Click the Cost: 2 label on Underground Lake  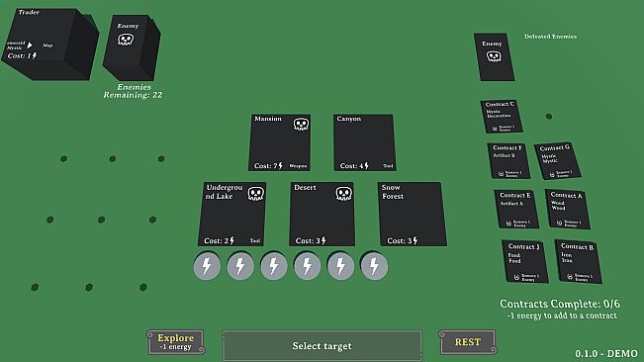coord(219,240)
